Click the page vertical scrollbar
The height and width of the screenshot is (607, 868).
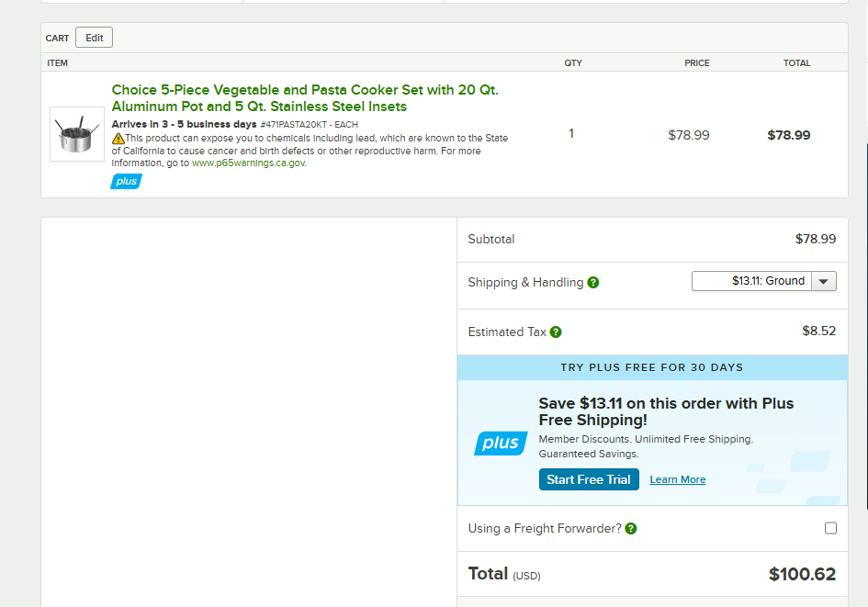[x=866, y=327]
